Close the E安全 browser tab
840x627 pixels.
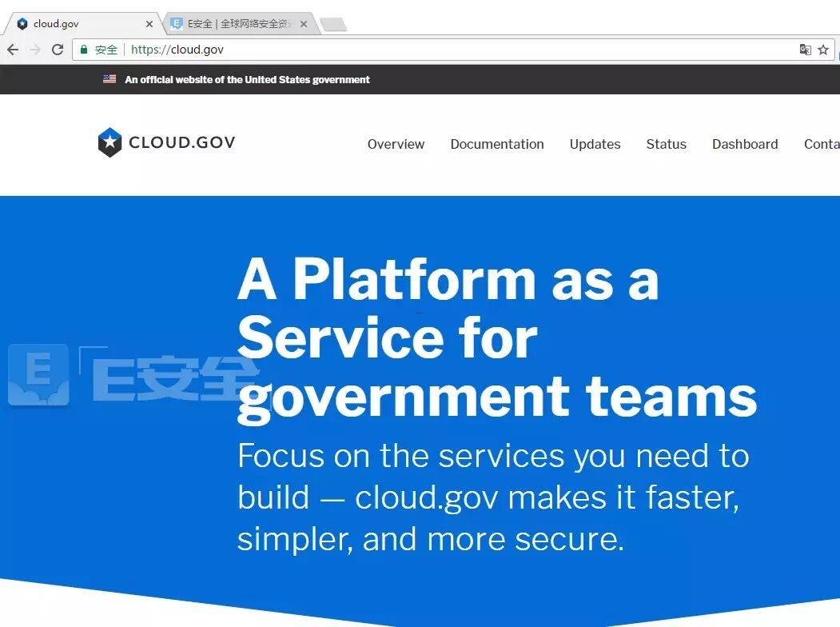pyautogui.click(x=304, y=24)
